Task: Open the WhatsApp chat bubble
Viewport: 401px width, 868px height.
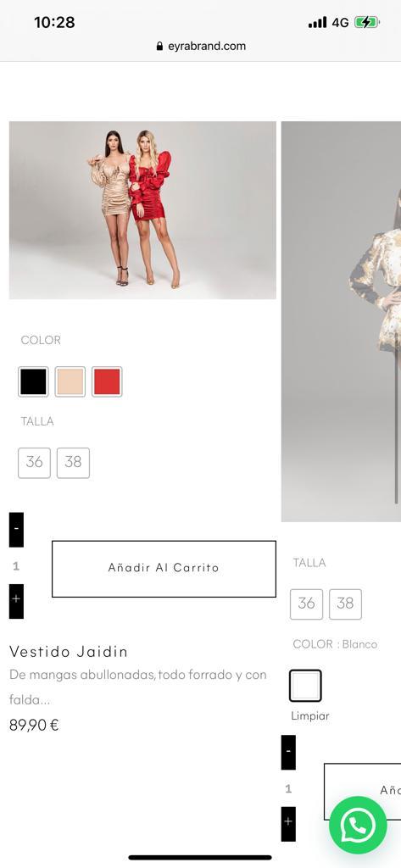Action: click(358, 825)
